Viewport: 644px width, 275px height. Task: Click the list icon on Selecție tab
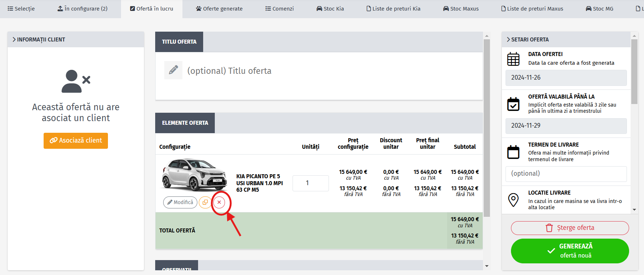point(11,9)
